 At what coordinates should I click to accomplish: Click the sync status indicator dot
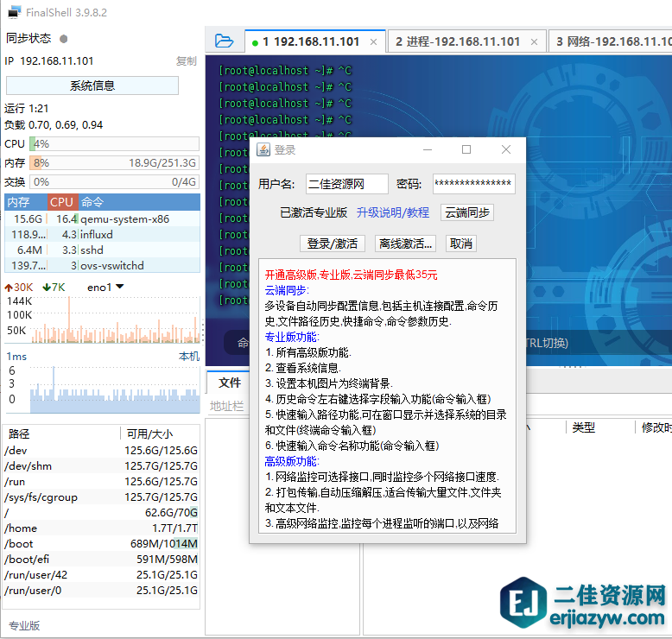(64, 39)
